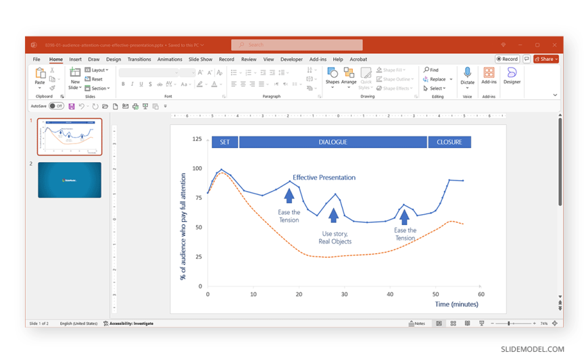Viewport: 588px width, 364px height.
Task: Collapse the ribbon with chevron
Action: 555,95
